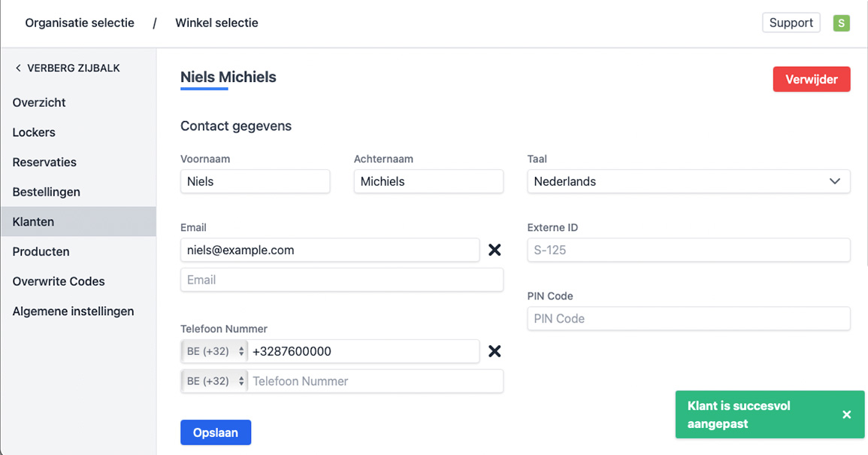Click the blue Opslaan button
The image size is (868, 455).
click(216, 432)
